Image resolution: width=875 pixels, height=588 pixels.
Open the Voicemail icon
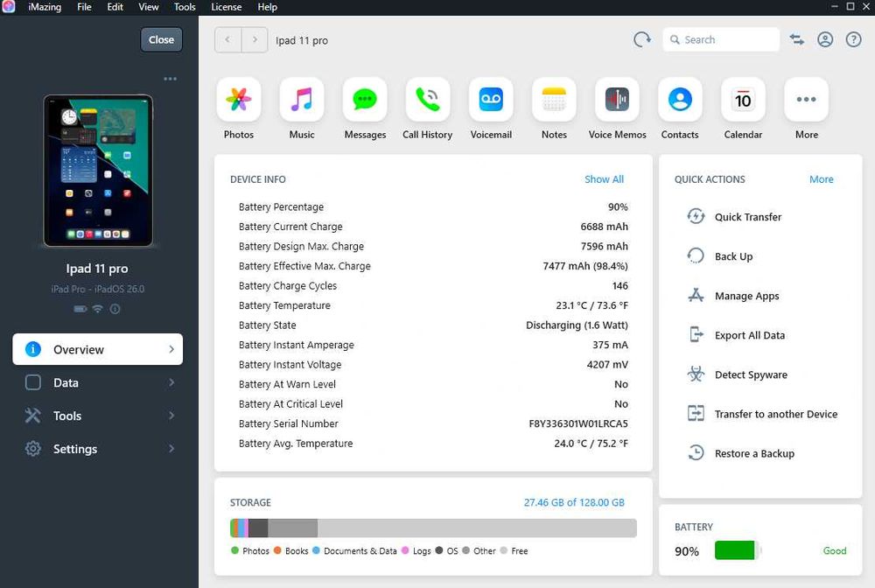click(491, 100)
